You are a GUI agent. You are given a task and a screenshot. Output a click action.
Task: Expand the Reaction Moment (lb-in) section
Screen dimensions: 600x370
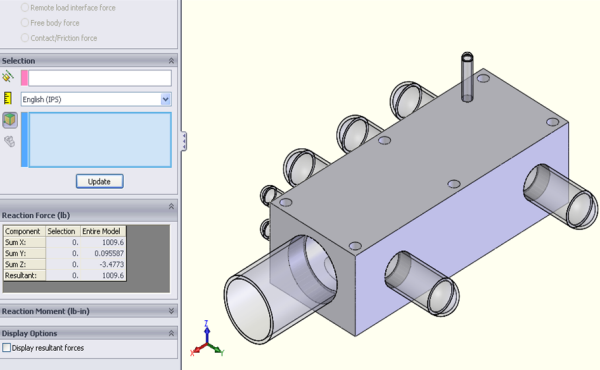[x=171, y=311]
